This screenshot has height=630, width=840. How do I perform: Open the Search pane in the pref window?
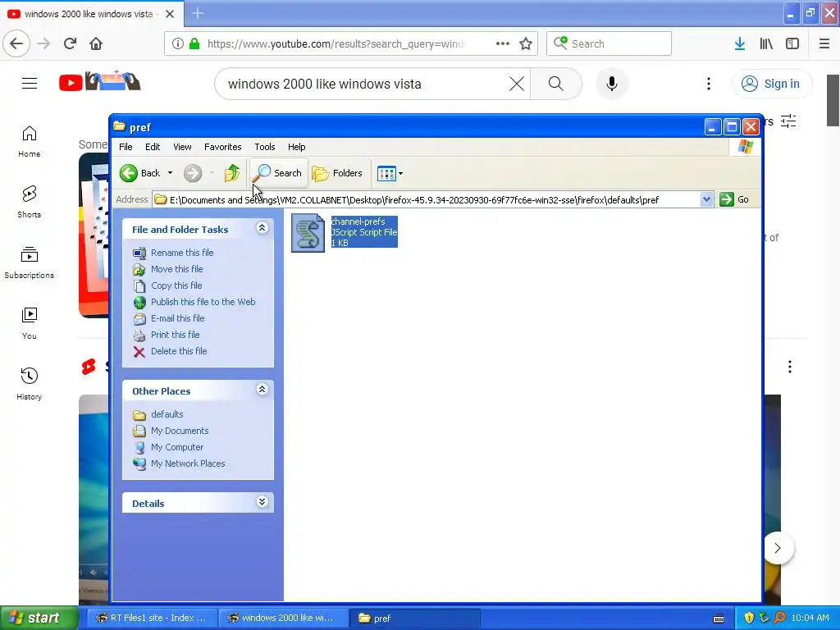(x=278, y=173)
